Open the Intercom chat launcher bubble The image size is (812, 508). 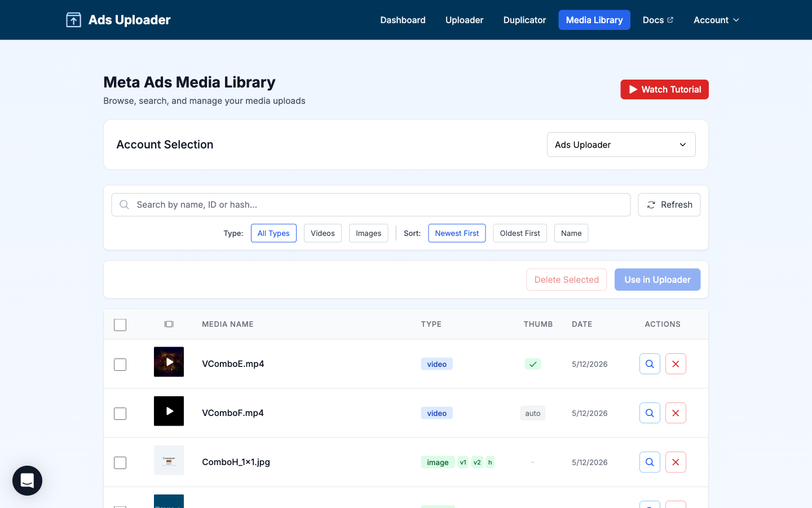point(27,480)
